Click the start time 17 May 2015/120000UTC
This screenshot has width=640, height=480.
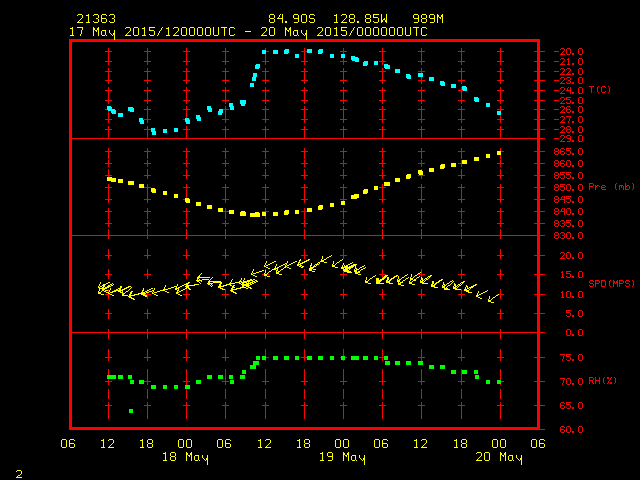point(152,32)
